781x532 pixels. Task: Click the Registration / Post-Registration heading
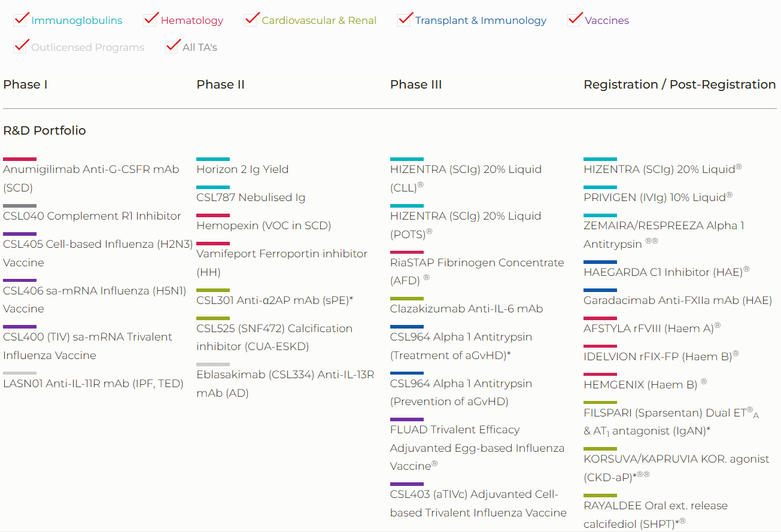coord(679,84)
